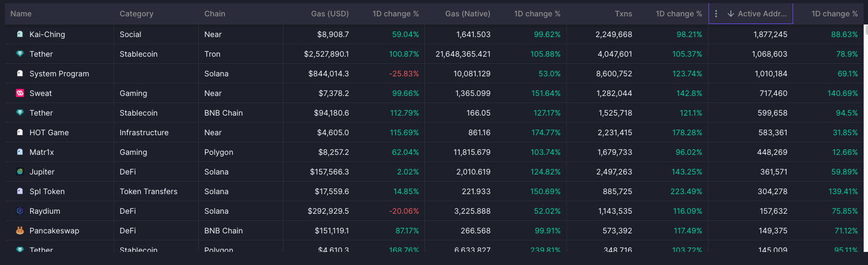Click the Tether icon in BNB Chain row

20,113
